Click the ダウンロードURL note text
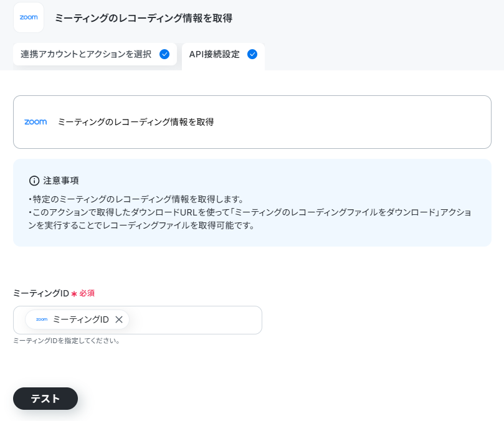 point(250,219)
